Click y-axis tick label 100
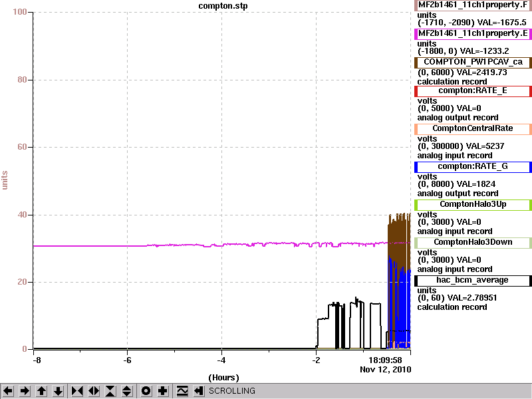The width and height of the screenshot is (532, 399). 20,12
